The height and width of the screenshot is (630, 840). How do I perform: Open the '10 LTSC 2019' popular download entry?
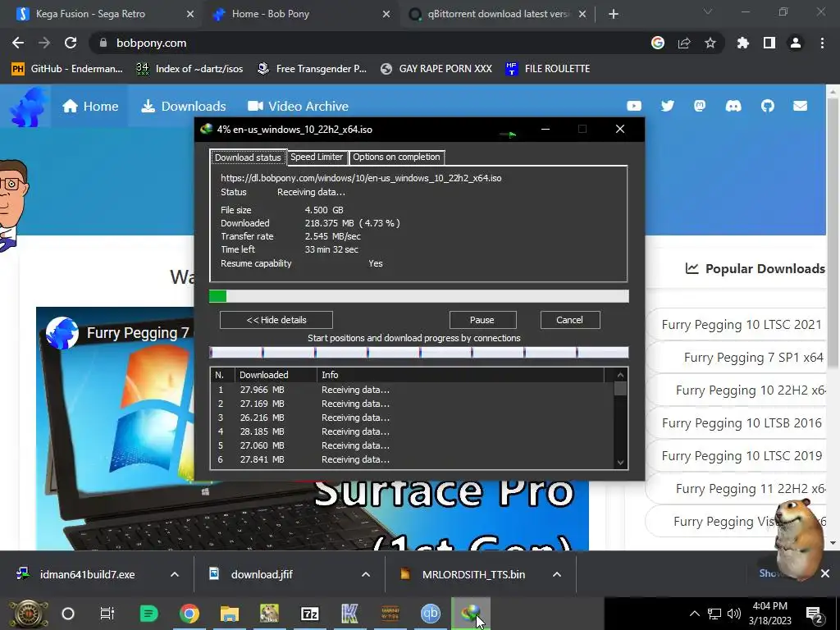[x=741, y=456]
